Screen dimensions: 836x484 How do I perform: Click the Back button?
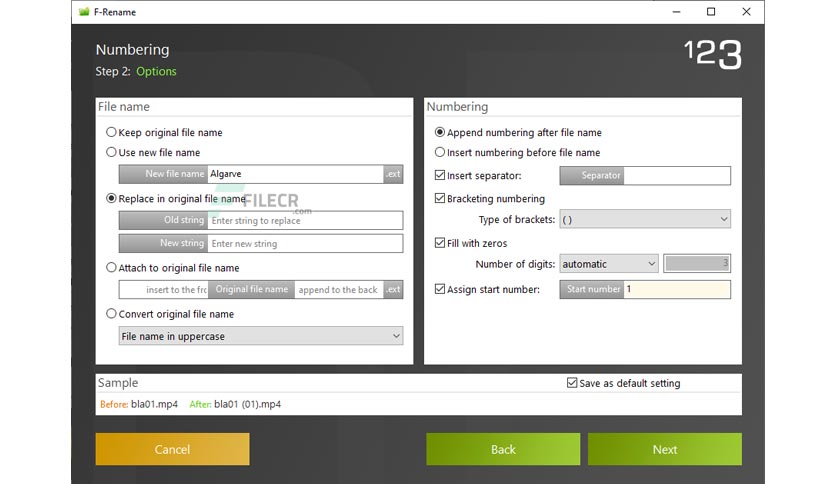click(x=503, y=449)
